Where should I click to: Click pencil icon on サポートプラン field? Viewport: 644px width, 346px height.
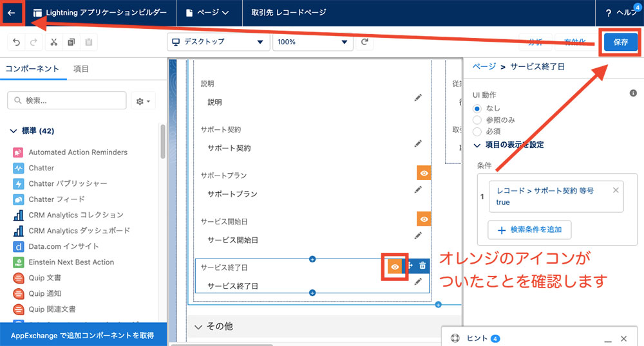tap(418, 190)
